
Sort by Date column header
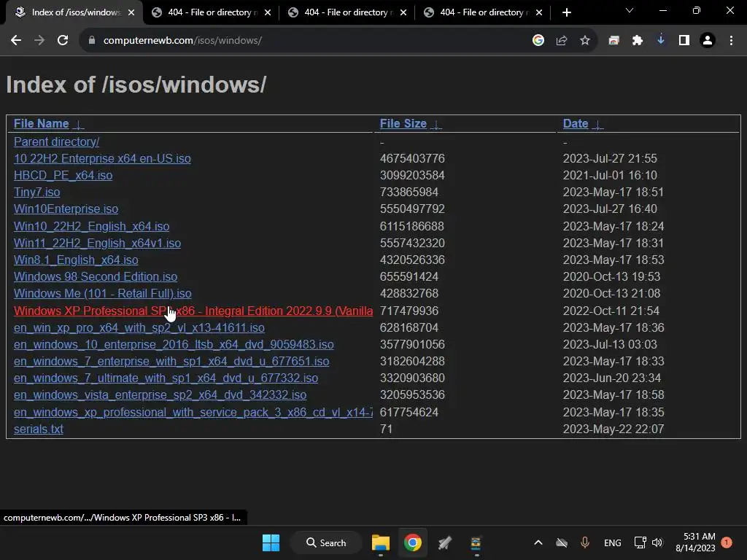pyautogui.click(x=576, y=124)
